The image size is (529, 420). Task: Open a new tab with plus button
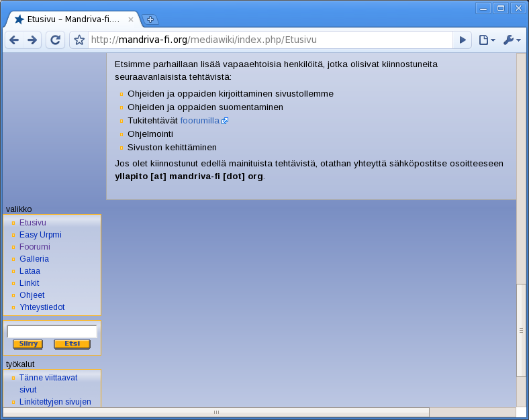point(150,19)
